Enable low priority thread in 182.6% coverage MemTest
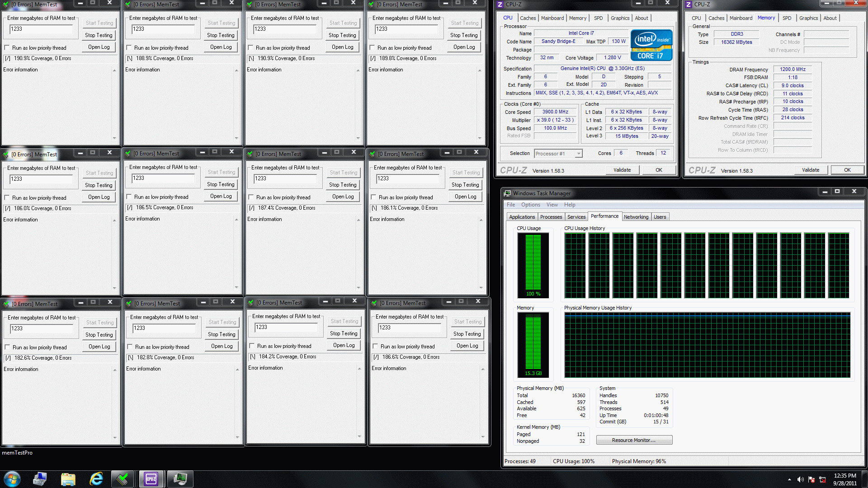The height and width of the screenshot is (488, 868). 7,347
